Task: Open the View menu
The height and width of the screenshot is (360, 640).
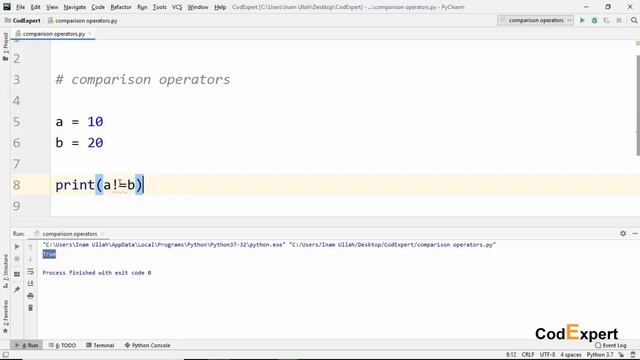Action: click(x=52, y=7)
